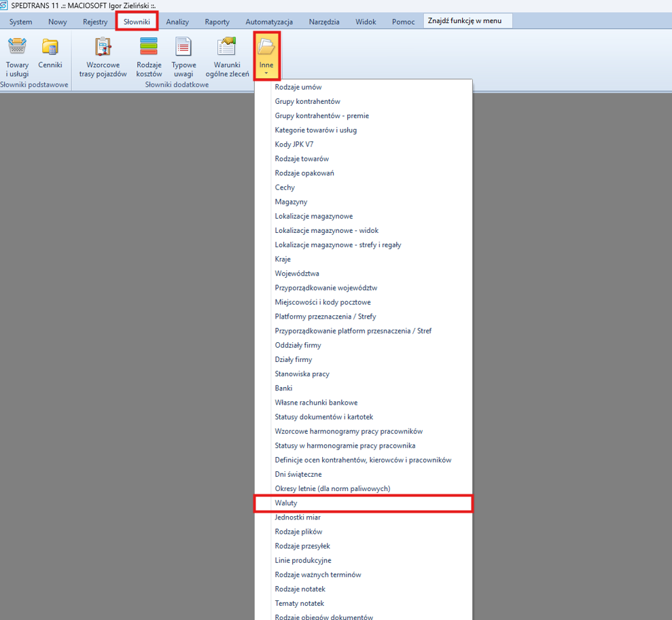672x620 pixels.
Task: Open Typowe uwagi icon
Action: click(183, 48)
